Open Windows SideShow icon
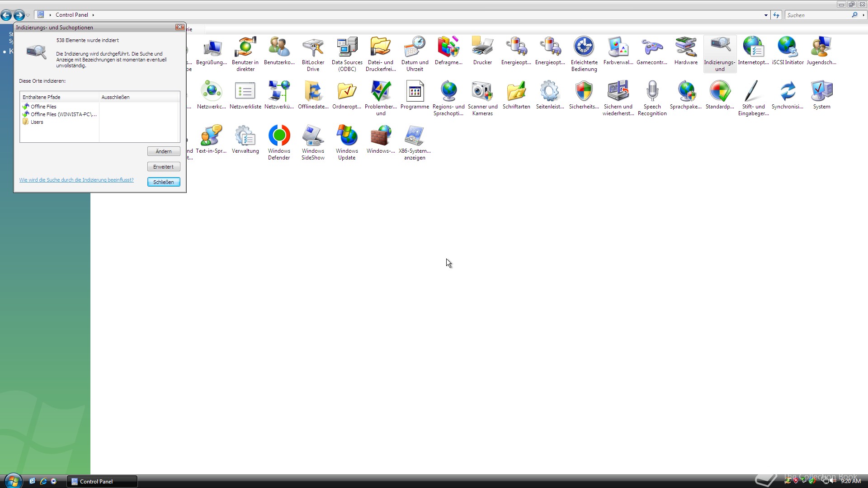 tap(313, 143)
